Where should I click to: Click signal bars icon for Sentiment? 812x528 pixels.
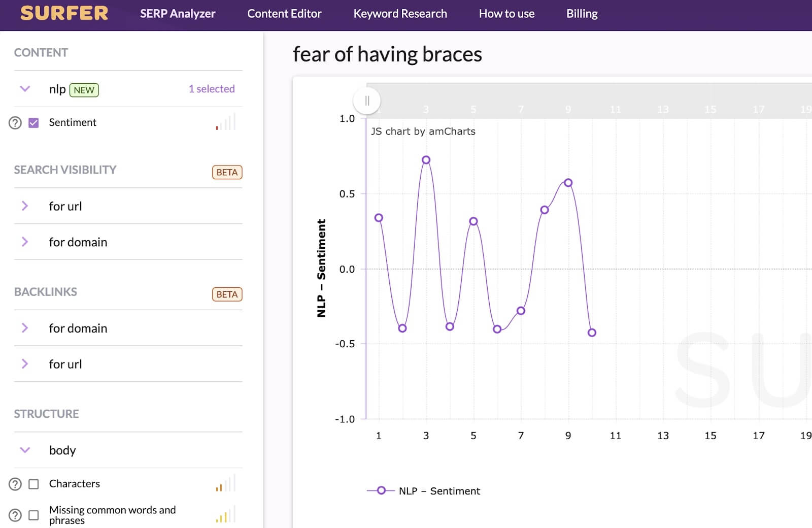pos(226,122)
